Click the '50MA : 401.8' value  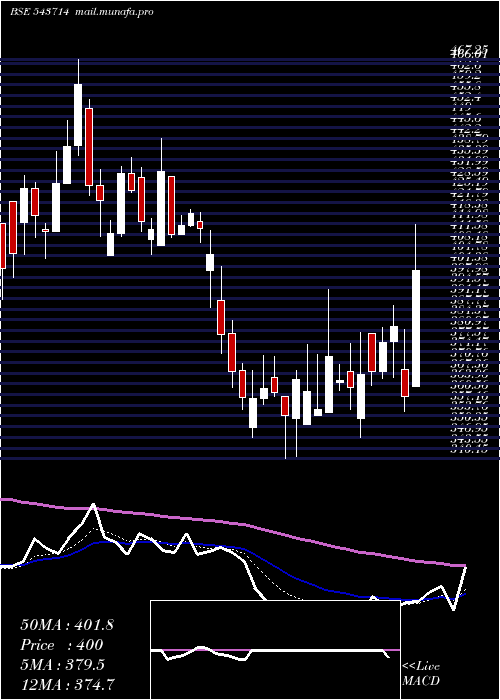click(x=67, y=625)
